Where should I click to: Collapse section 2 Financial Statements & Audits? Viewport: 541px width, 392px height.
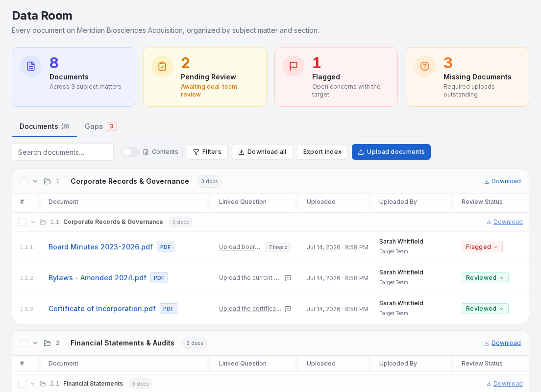click(x=35, y=343)
